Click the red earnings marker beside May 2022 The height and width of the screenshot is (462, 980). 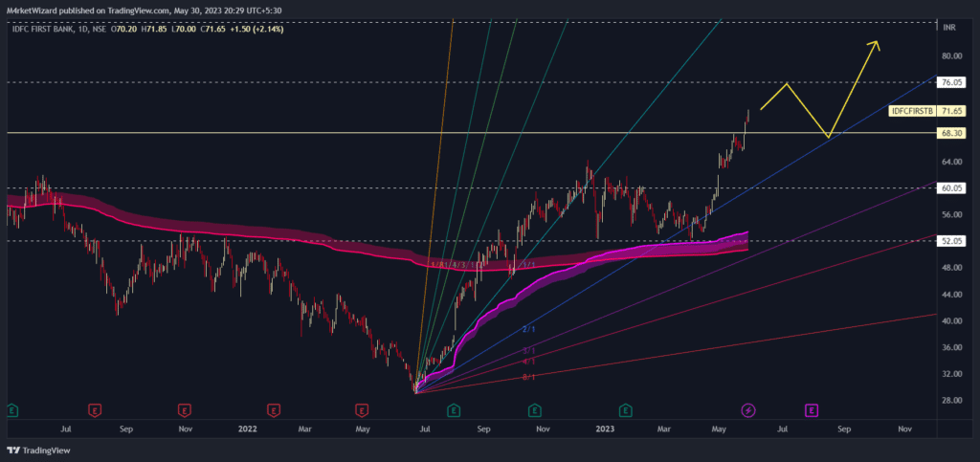pyautogui.click(x=361, y=410)
